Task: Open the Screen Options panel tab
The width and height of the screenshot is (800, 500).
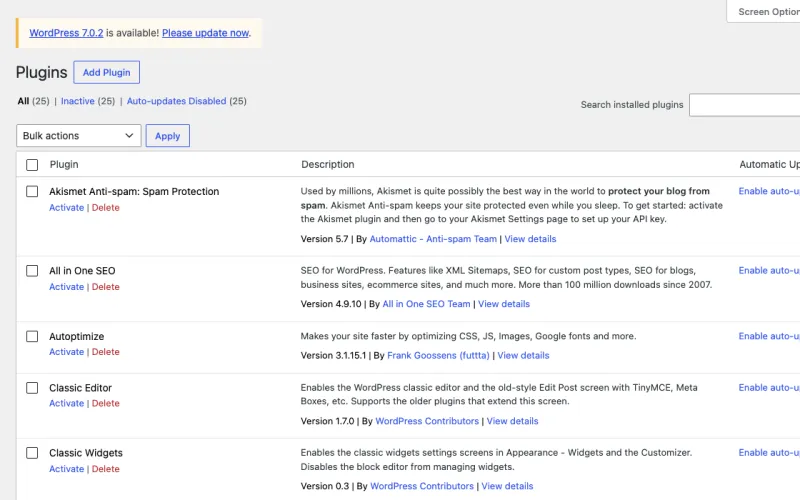Action: pos(764,12)
